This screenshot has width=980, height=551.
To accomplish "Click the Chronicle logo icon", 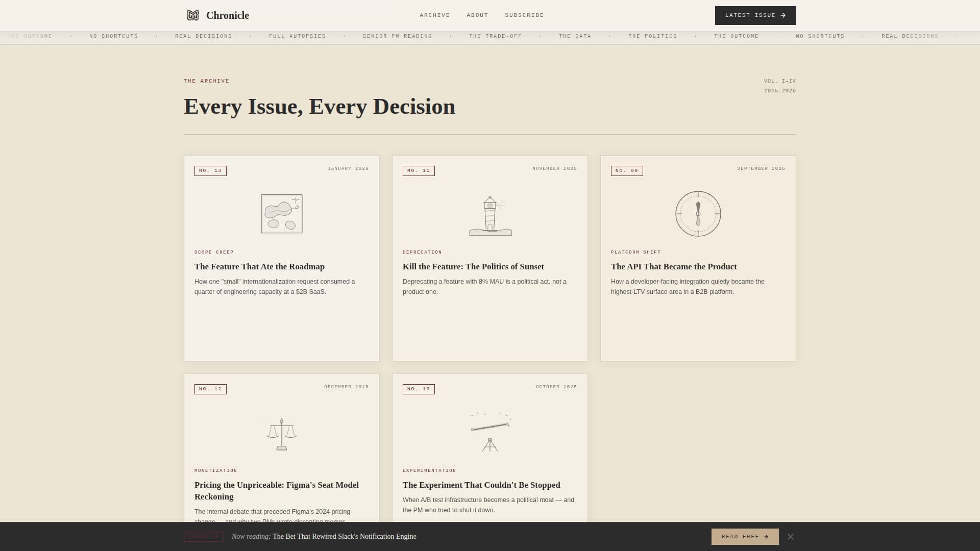I will point(192,15).
